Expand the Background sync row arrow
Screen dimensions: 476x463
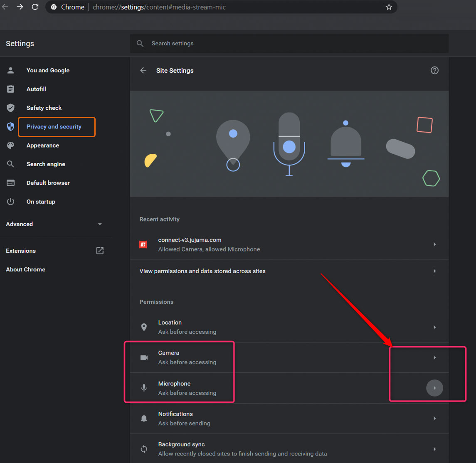pyautogui.click(x=435, y=449)
